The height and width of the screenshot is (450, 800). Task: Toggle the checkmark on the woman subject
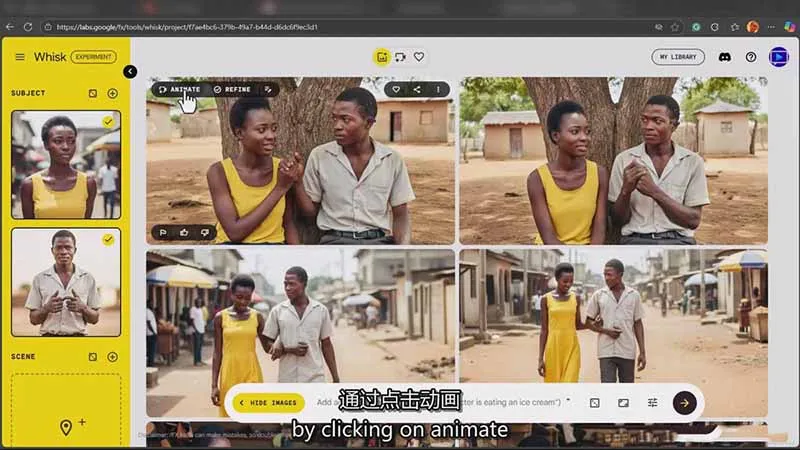coord(108,122)
